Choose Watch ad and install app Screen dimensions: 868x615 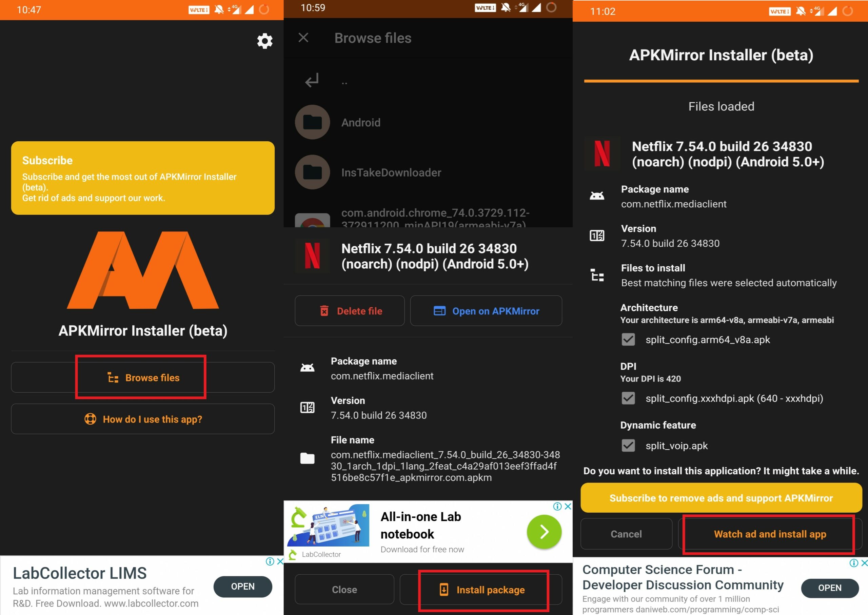pyautogui.click(x=770, y=534)
